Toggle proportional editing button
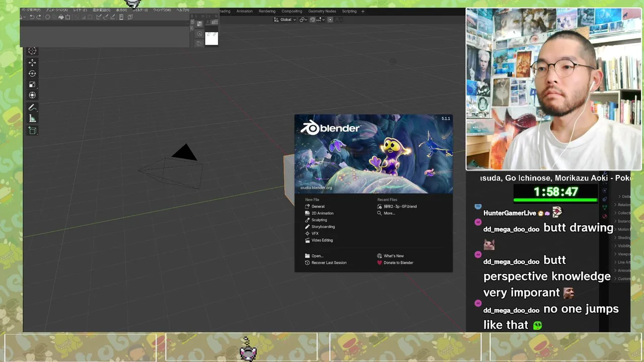 pos(330,20)
